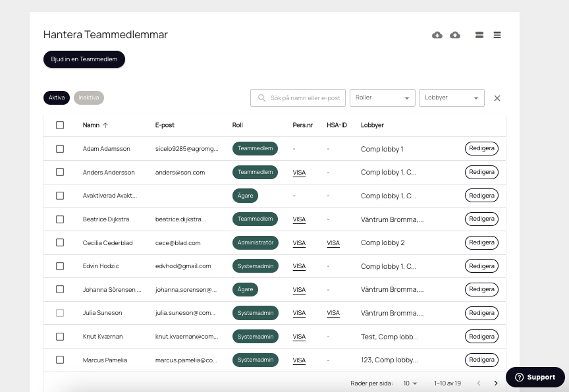Go to the next page of rows
Viewport: 569px width, 392px height.
tap(496, 383)
